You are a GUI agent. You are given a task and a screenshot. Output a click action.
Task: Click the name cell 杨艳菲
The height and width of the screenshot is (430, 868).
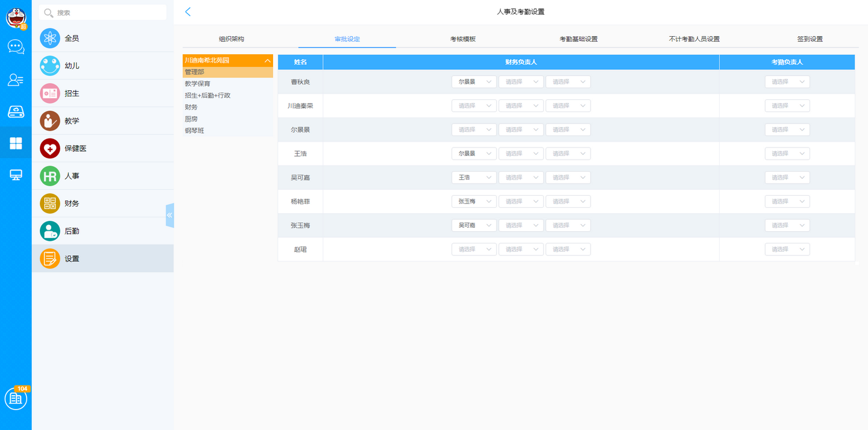[x=300, y=201]
